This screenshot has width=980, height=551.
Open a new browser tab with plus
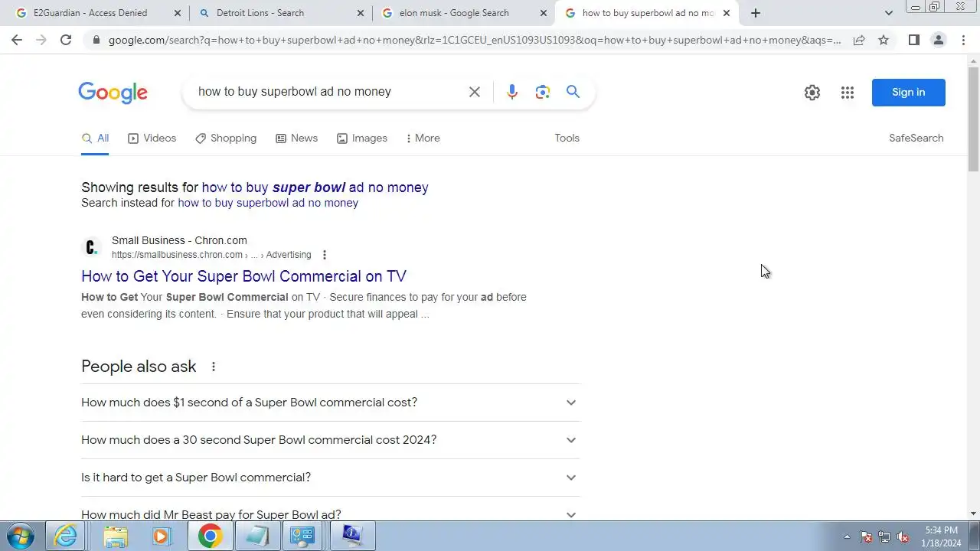(x=756, y=13)
